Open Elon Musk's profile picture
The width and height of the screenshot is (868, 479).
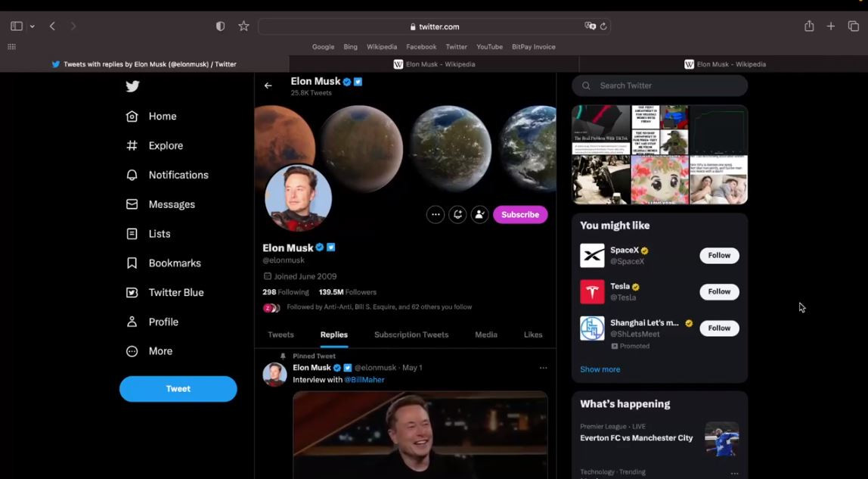coord(299,198)
